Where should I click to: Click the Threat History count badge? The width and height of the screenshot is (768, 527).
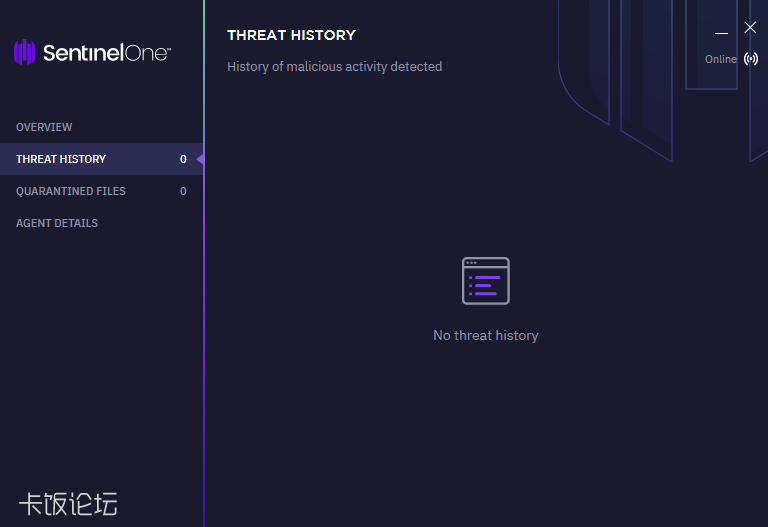tap(183, 159)
